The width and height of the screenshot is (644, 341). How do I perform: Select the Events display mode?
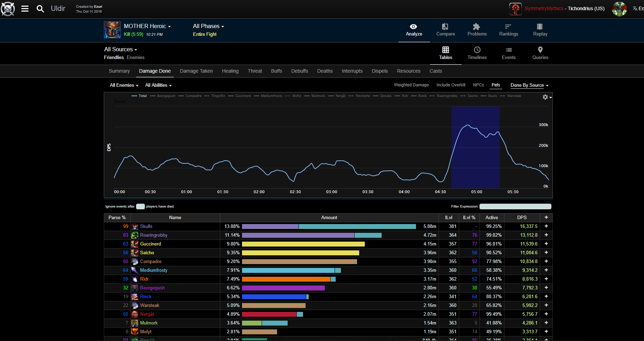tap(509, 53)
